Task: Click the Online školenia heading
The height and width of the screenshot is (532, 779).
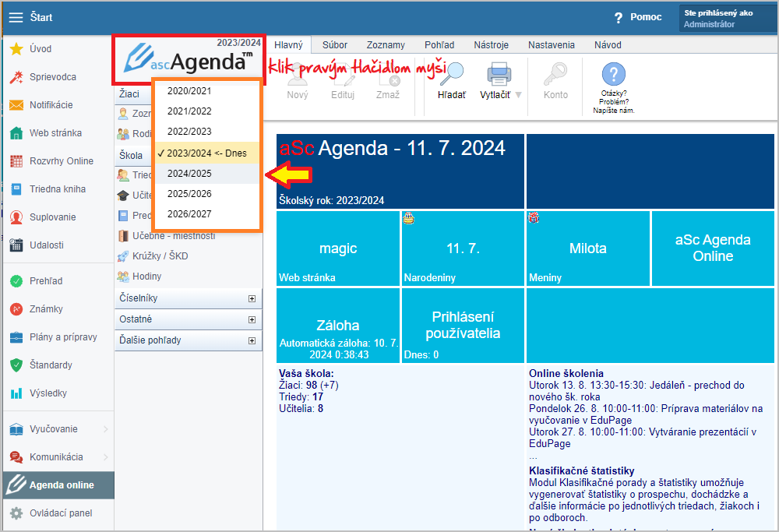Action: point(566,374)
